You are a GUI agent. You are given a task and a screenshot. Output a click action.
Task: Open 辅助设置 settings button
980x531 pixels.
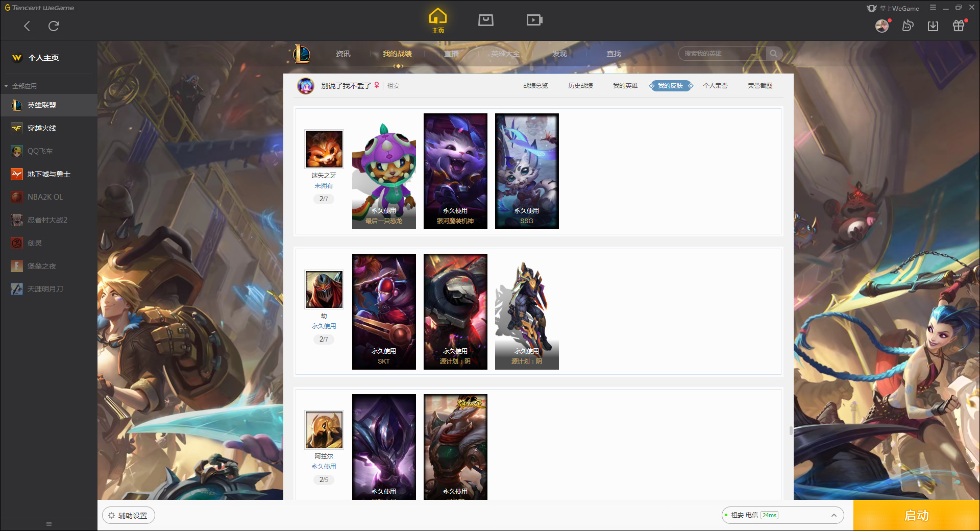click(x=129, y=516)
